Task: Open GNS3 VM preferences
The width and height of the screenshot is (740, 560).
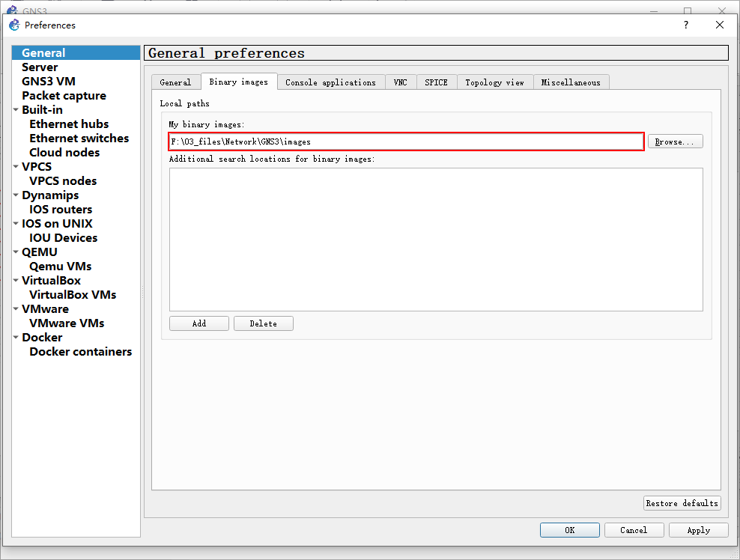Action: coord(49,81)
